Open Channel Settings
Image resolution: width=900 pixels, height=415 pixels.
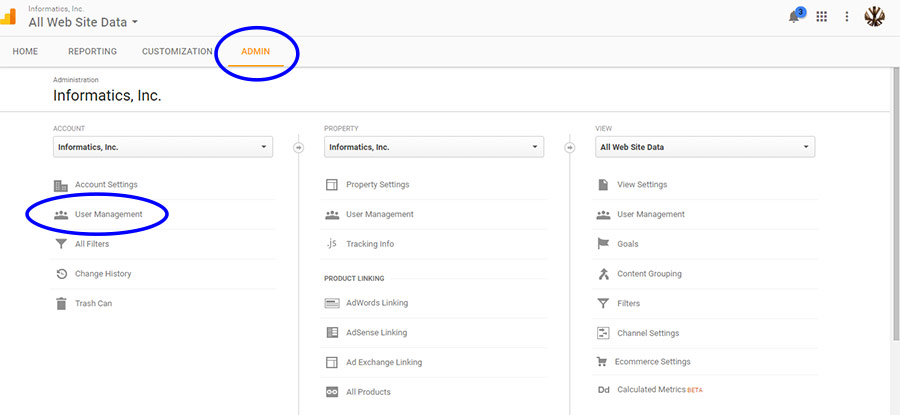pyautogui.click(x=647, y=333)
